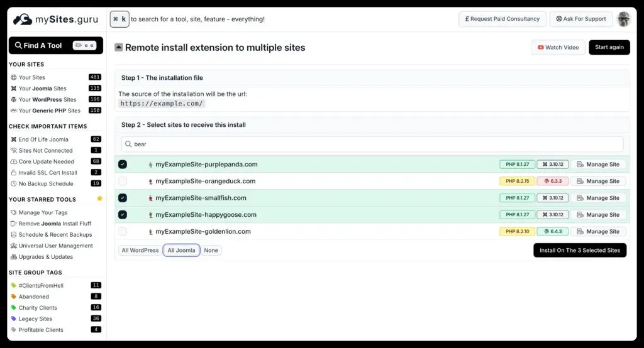Click the mySites.guru logo
The height and width of the screenshot is (348, 644).
click(55, 19)
